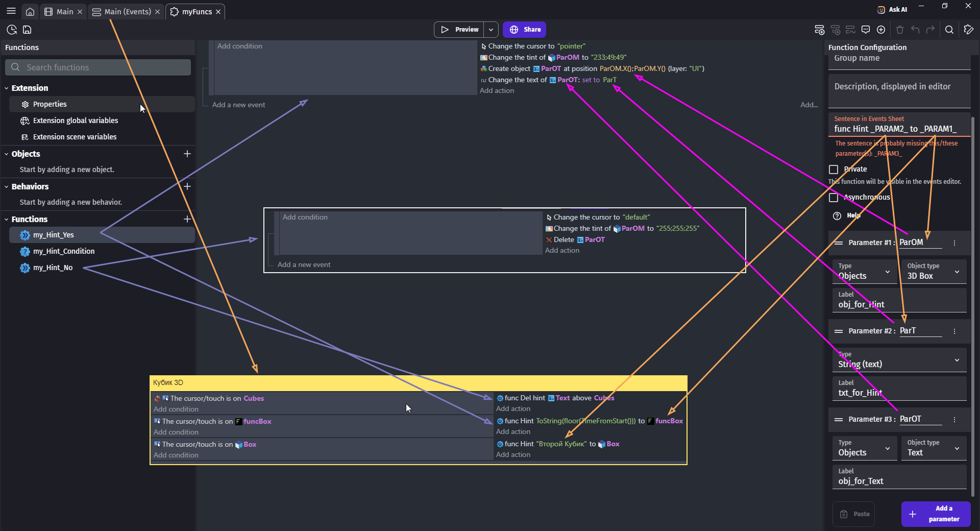Click the delete trash icon in toolbar
The height and width of the screenshot is (531, 980).
900,30
